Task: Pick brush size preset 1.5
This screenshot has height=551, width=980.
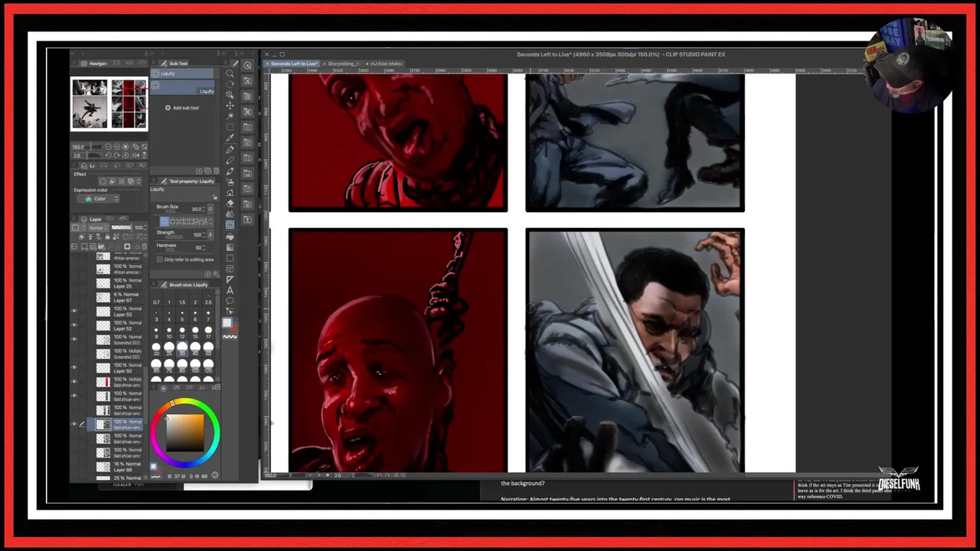Action: [x=182, y=298]
